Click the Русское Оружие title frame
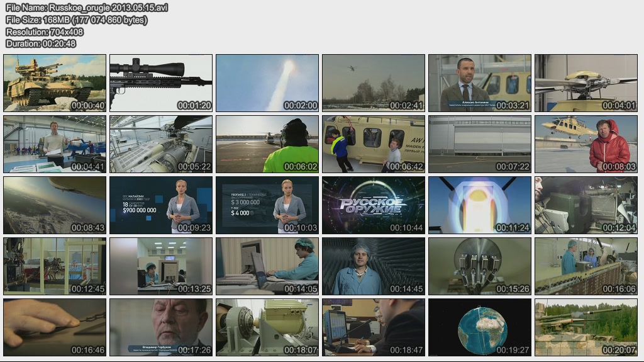Viewport: 644px width, 362px height. pyautogui.click(x=374, y=205)
